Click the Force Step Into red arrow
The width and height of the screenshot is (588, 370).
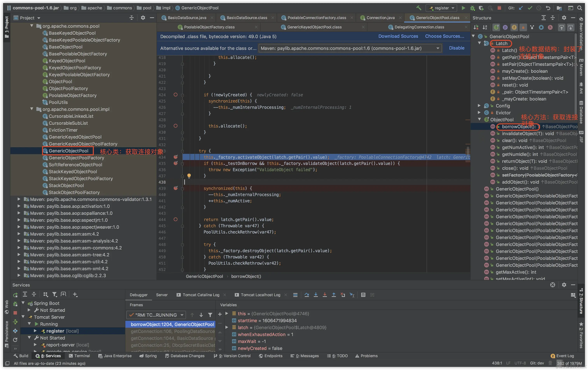tap(325, 295)
